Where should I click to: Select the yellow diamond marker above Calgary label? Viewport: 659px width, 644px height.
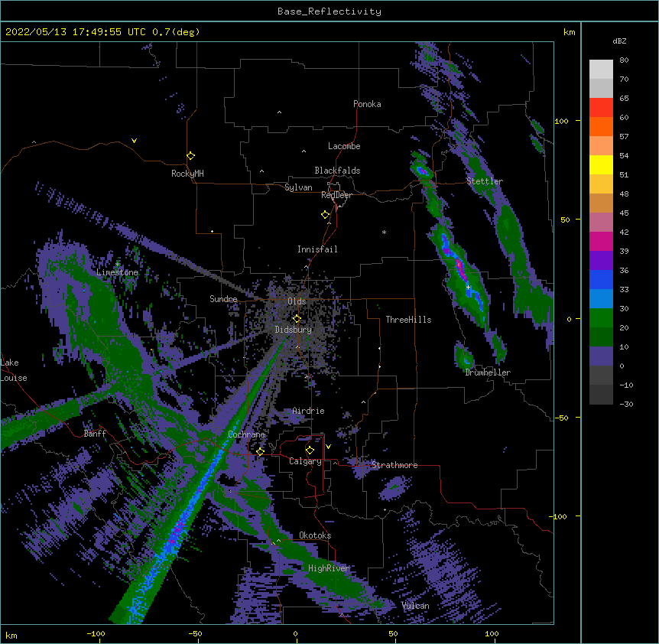pos(310,450)
